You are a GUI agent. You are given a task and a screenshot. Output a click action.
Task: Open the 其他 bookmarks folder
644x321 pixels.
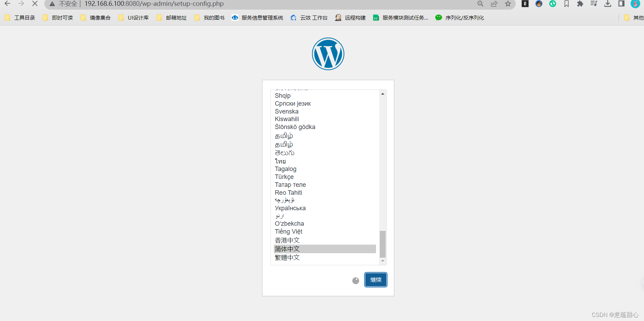pos(634,18)
